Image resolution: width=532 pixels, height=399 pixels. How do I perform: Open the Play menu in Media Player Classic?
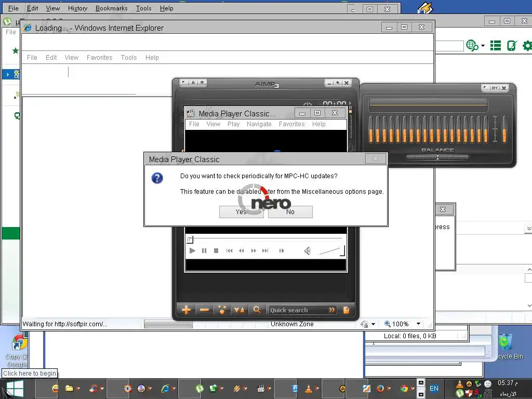click(233, 124)
